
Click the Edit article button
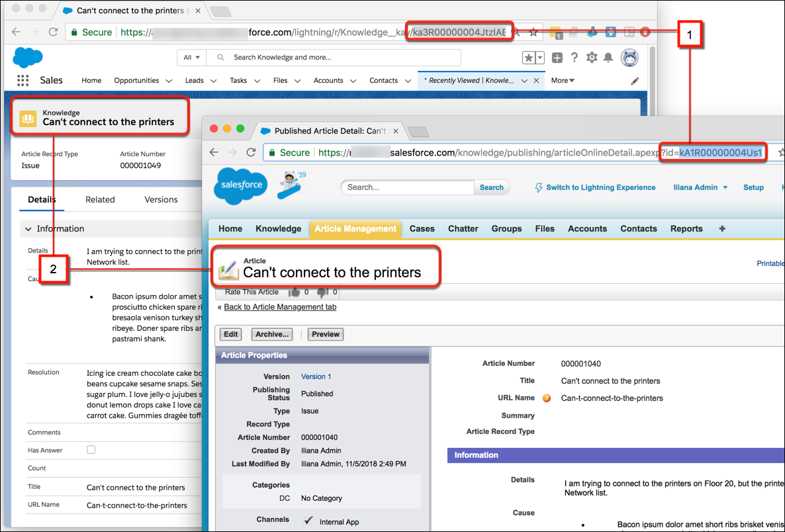[x=231, y=334]
